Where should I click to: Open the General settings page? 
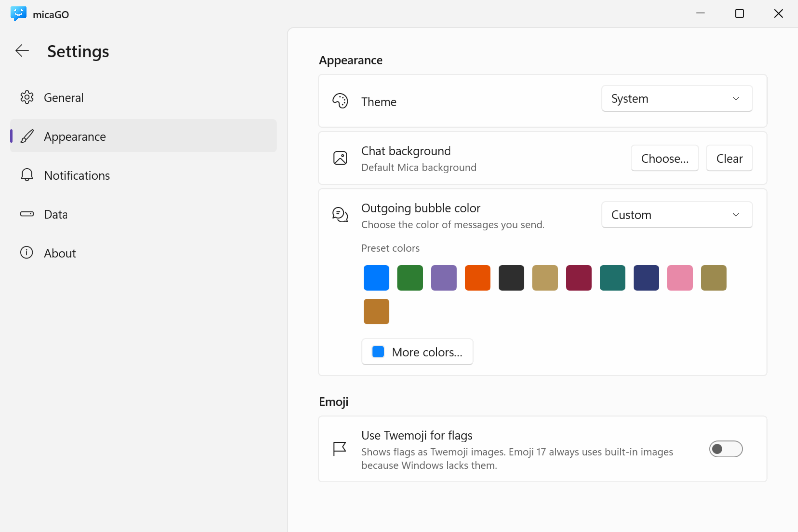(143, 97)
